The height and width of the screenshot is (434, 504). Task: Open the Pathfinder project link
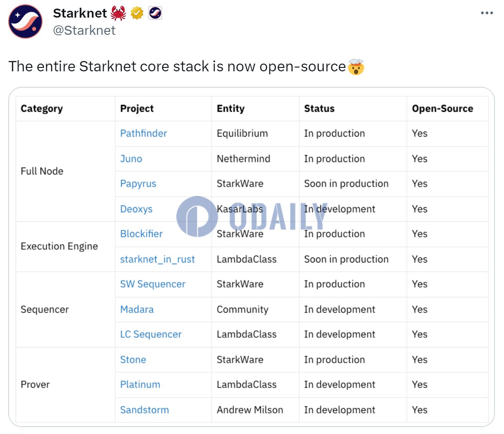point(144,133)
